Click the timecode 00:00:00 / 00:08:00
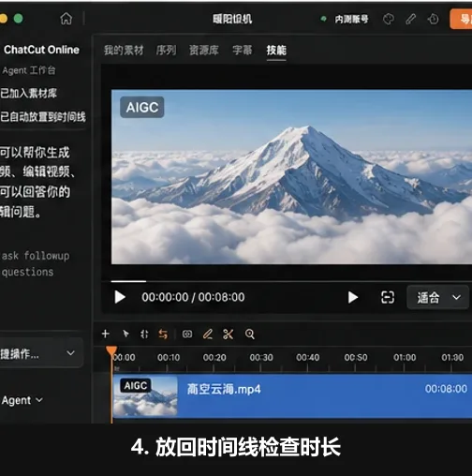Screen dimensions: 472x476 tap(193, 297)
